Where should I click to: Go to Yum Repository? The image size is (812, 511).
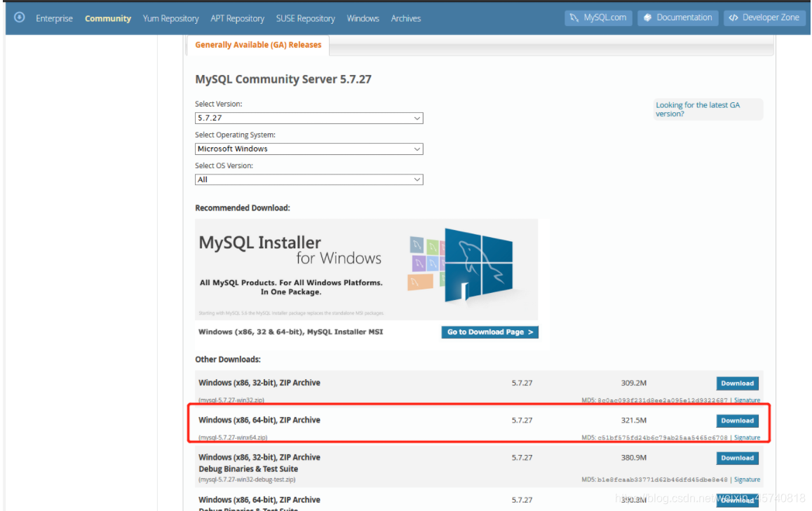point(171,18)
